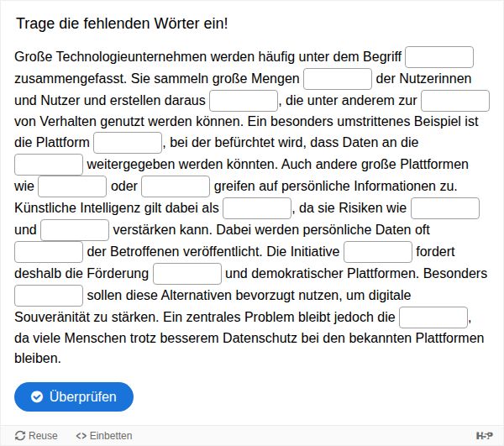Click the blank after "die Plattform"
Image resolution: width=504 pixels, height=446 pixels.
pos(128,143)
